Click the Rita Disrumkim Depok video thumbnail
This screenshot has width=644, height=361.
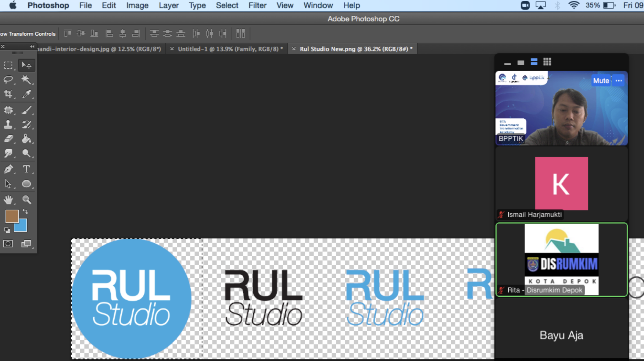(561, 259)
